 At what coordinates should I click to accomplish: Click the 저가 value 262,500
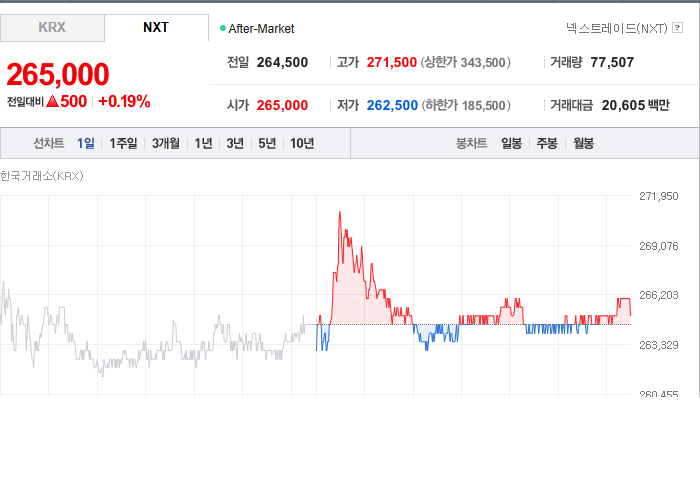(392, 105)
